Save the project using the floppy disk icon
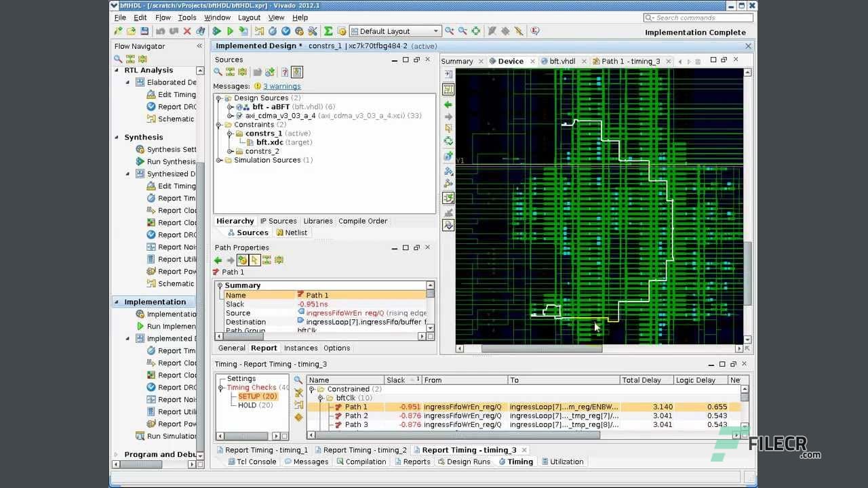868x488 pixels. tap(144, 31)
